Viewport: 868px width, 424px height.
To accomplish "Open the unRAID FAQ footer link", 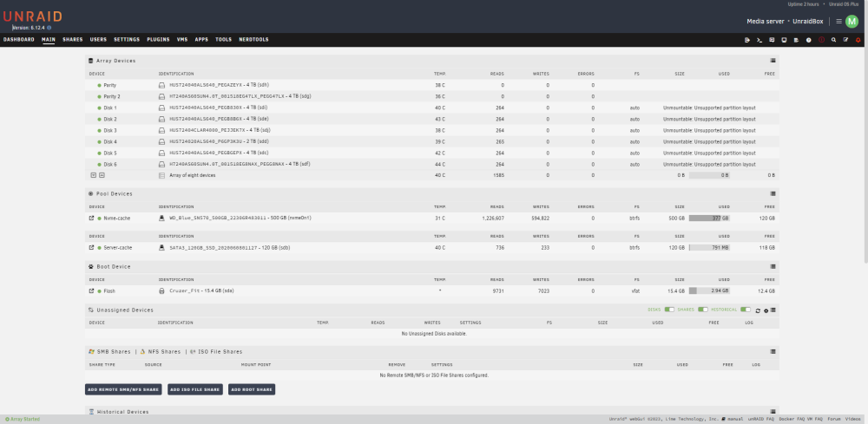I will tap(761, 419).
